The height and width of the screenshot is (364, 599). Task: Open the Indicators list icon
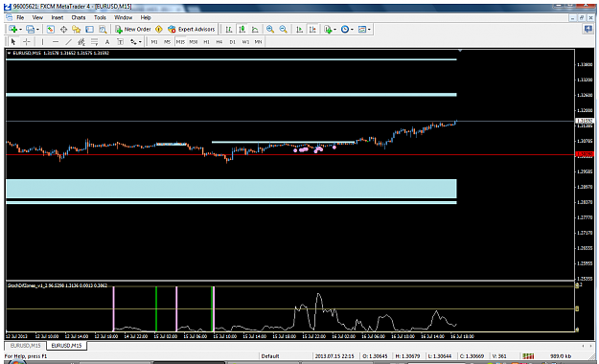pyautogui.click(x=328, y=30)
